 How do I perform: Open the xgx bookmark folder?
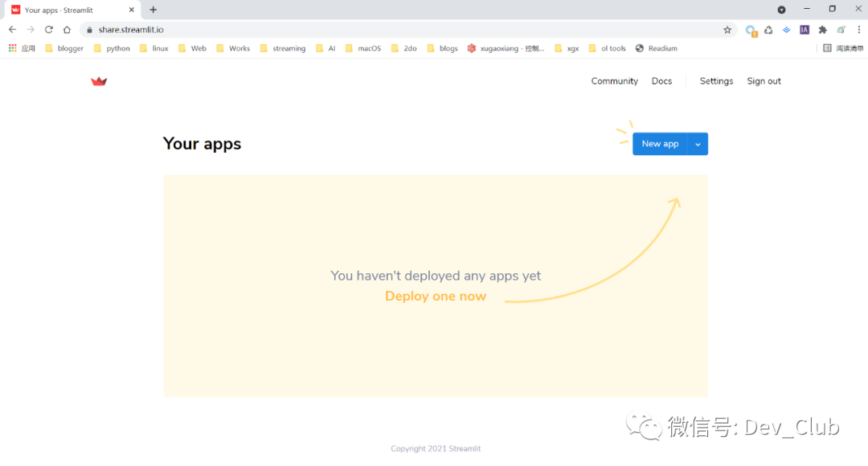click(x=567, y=48)
